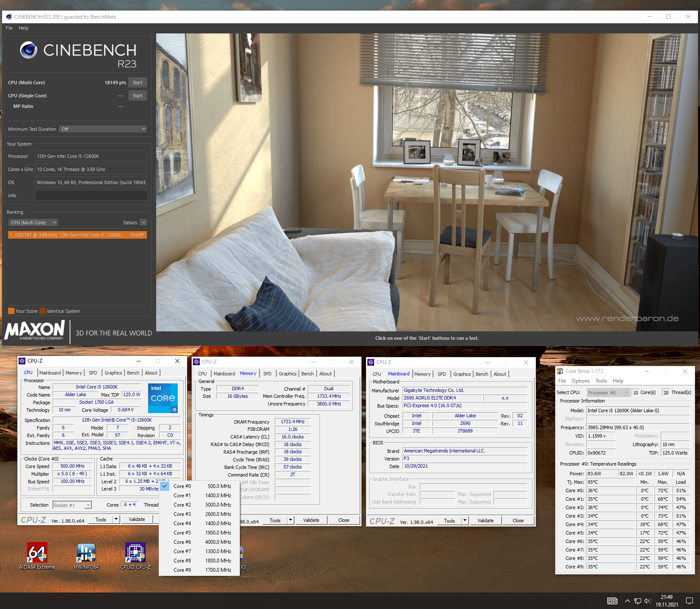Open the volume control in the tray

pos(647,601)
